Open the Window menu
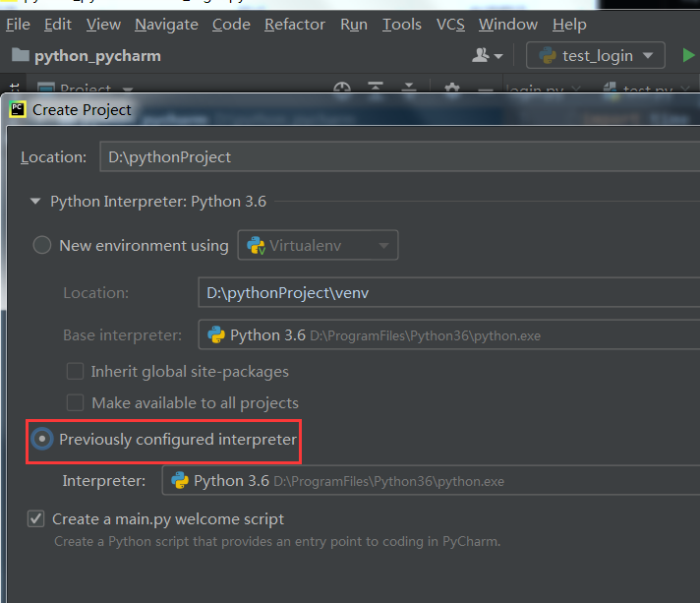 508,25
